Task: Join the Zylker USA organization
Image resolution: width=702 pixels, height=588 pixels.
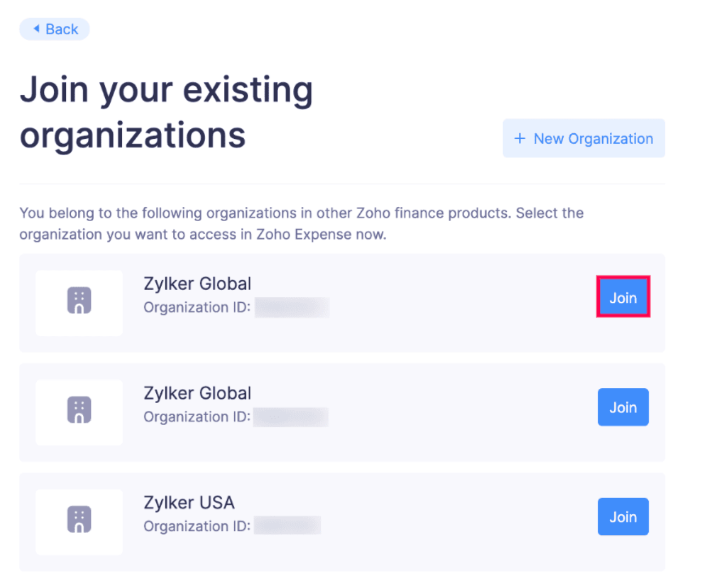Action: coord(623,516)
